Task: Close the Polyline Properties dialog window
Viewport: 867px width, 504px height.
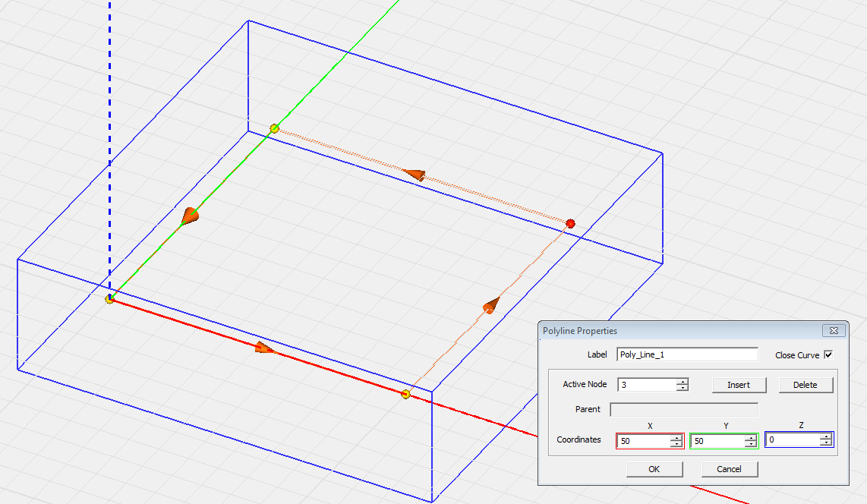Action: click(x=833, y=331)
